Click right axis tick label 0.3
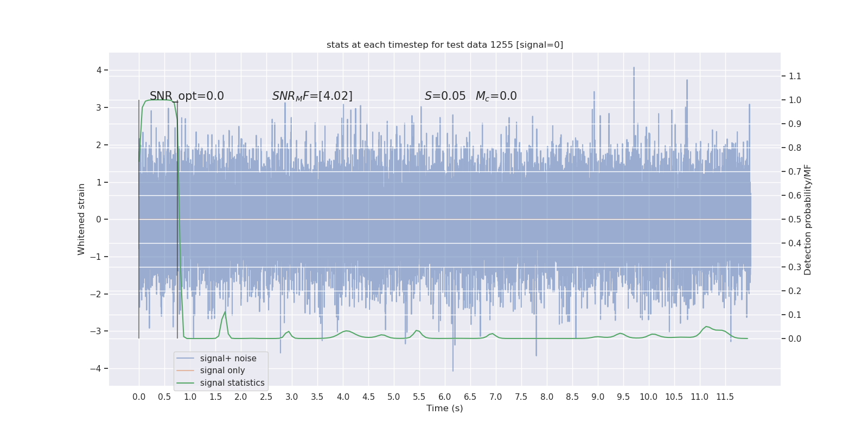868x434 pixels. coord(795,267)
